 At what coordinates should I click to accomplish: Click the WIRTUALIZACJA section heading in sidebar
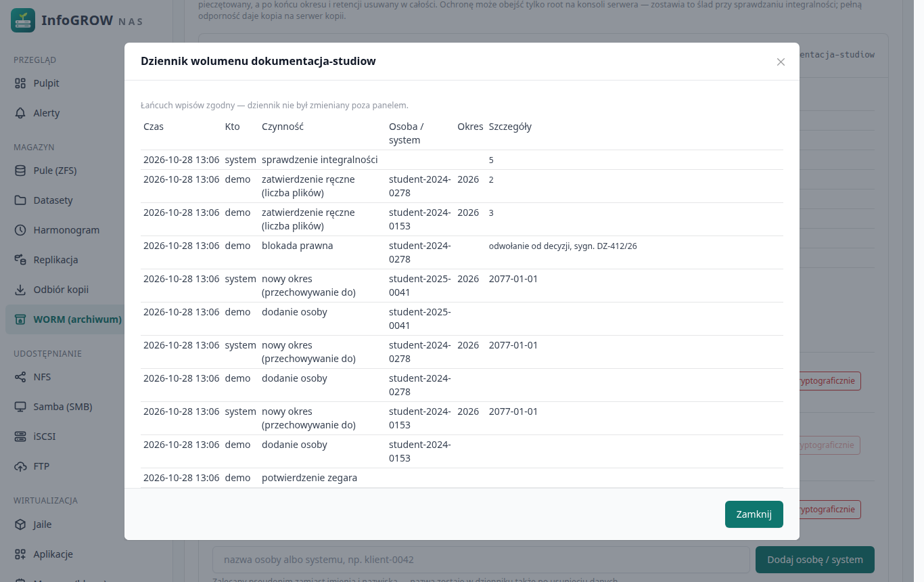point(45,501)
